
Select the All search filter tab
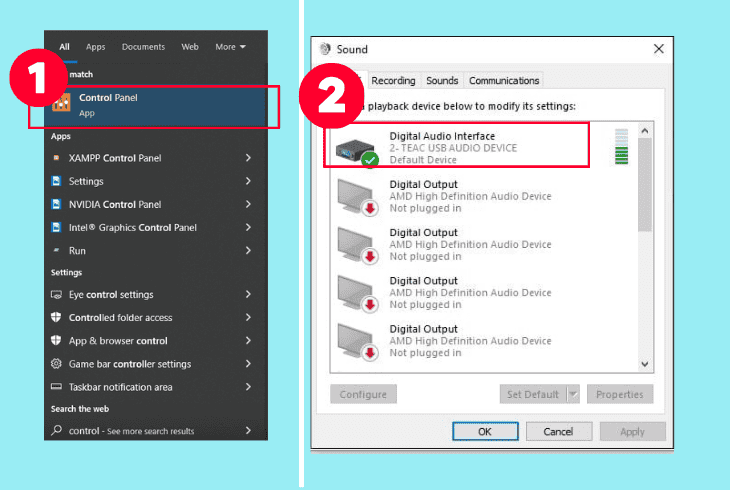click(64, 47)
